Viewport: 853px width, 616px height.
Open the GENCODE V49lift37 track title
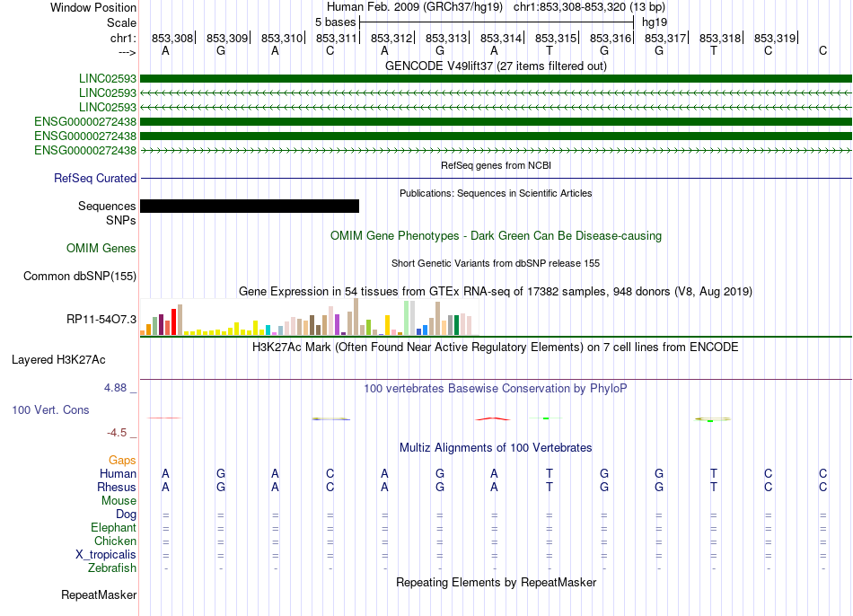496,66
